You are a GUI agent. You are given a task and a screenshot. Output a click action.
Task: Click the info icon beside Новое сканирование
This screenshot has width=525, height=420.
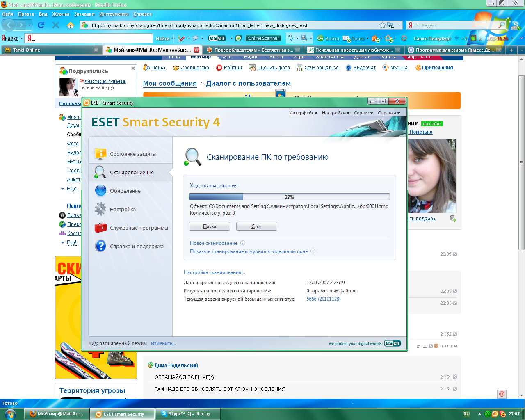[x=243, y=243]
